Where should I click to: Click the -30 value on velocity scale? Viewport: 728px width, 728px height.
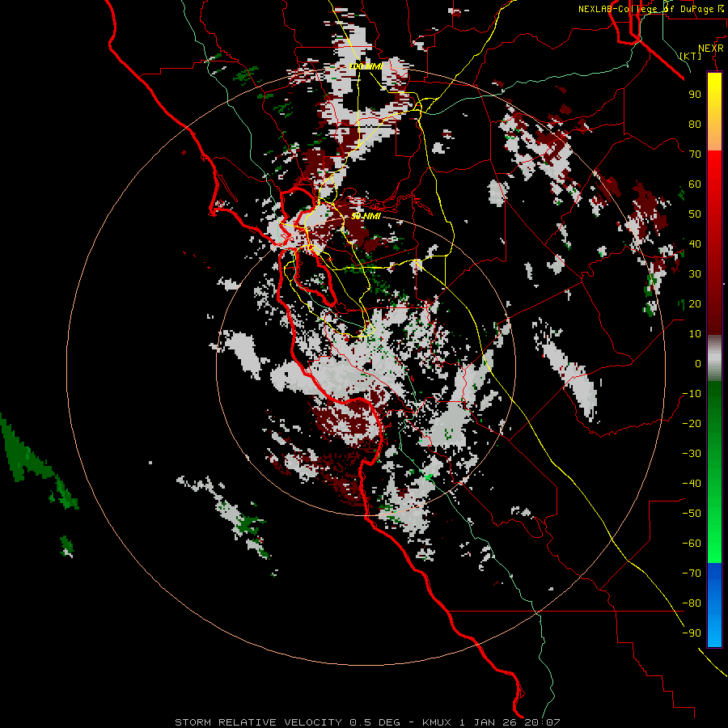[692, 454]
